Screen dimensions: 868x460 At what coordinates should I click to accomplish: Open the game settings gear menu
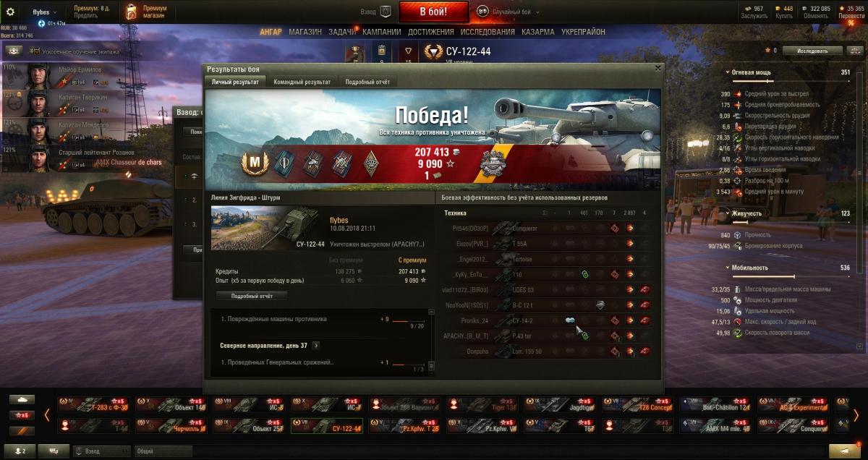click(x=11, y=12)
